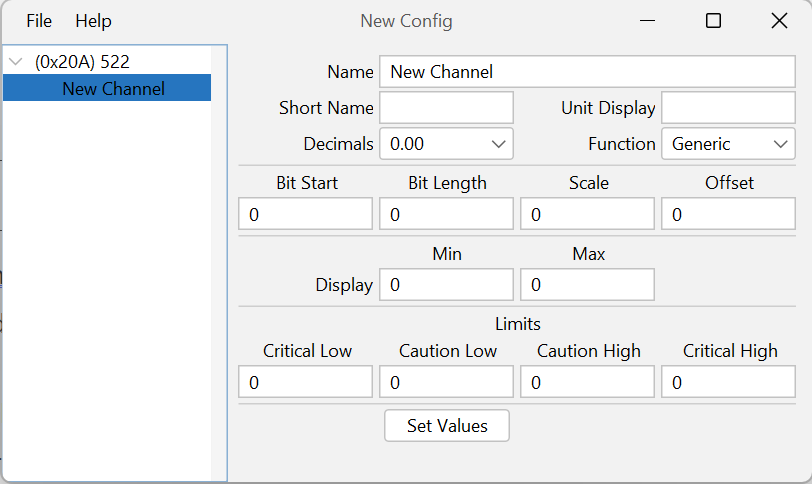Screen dimensions: 812x484
Task: Click the Display Min field
Action: (x=446, y=285)
